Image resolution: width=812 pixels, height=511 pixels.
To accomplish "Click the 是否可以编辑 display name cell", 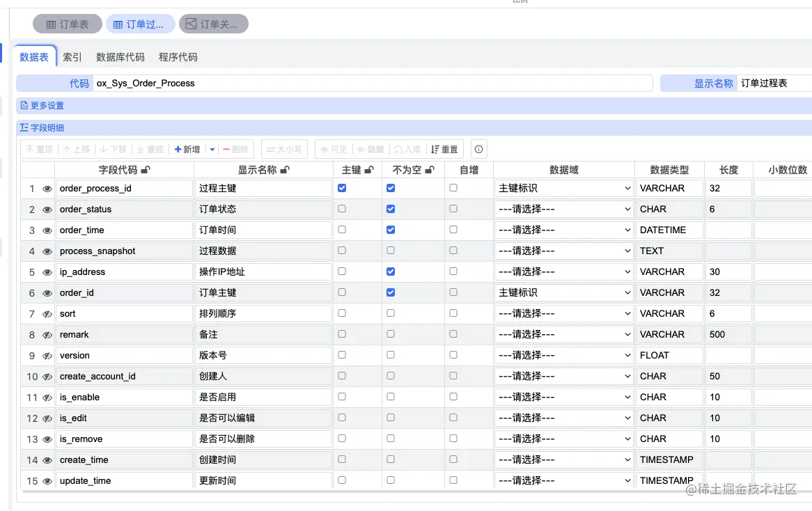I will 263,418.
